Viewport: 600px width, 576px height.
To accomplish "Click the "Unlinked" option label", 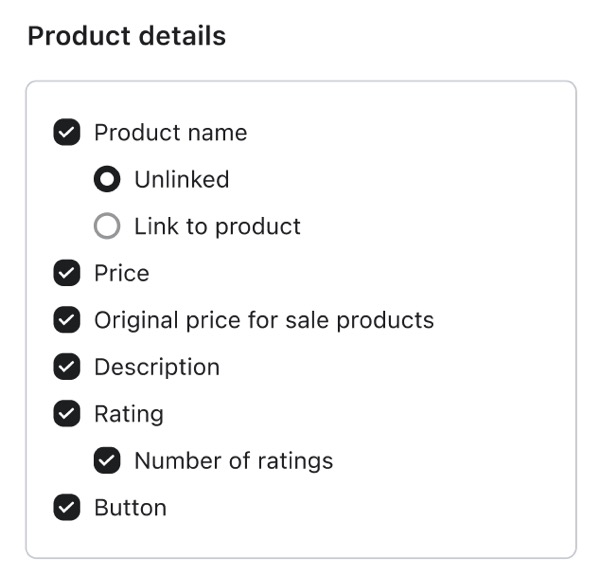I will tap(181, 180).
